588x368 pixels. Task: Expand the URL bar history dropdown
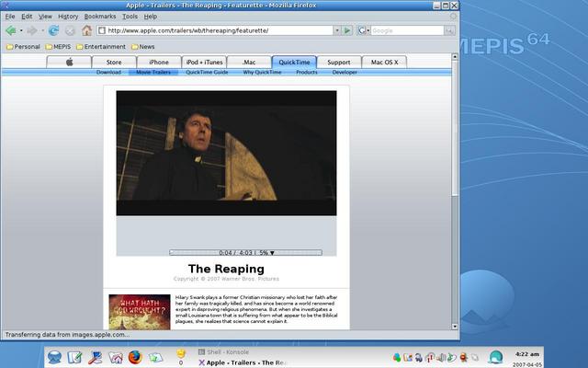pyautogui.click(x=337, y=30)
